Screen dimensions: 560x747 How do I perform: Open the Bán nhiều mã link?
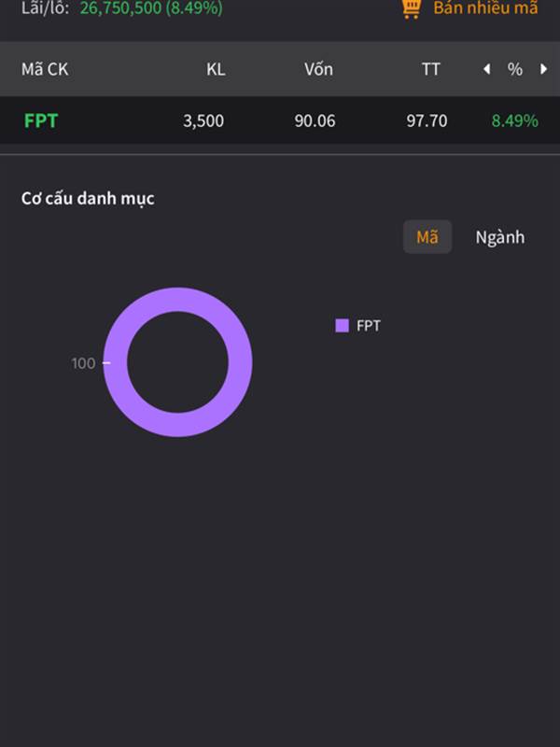[485, 8]
